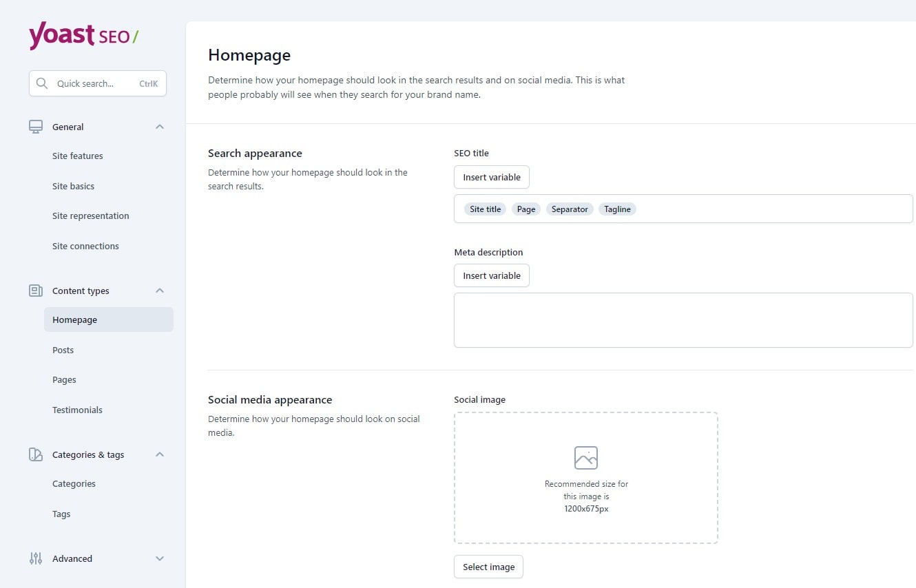Image resolution: width=916 pixels, height=588 pixels.
Task: Select the Separator variable tag
Action: pyautogui.click(x=570, y=209)
